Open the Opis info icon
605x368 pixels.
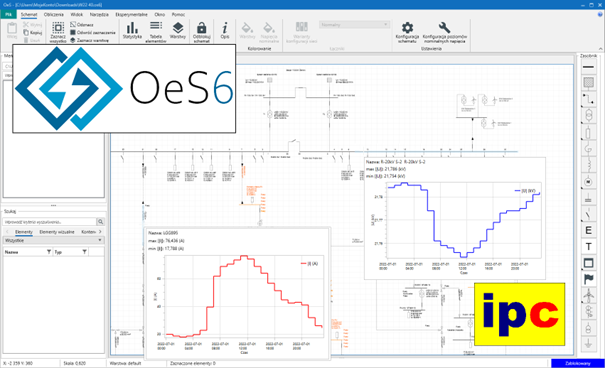pos(225,30)
